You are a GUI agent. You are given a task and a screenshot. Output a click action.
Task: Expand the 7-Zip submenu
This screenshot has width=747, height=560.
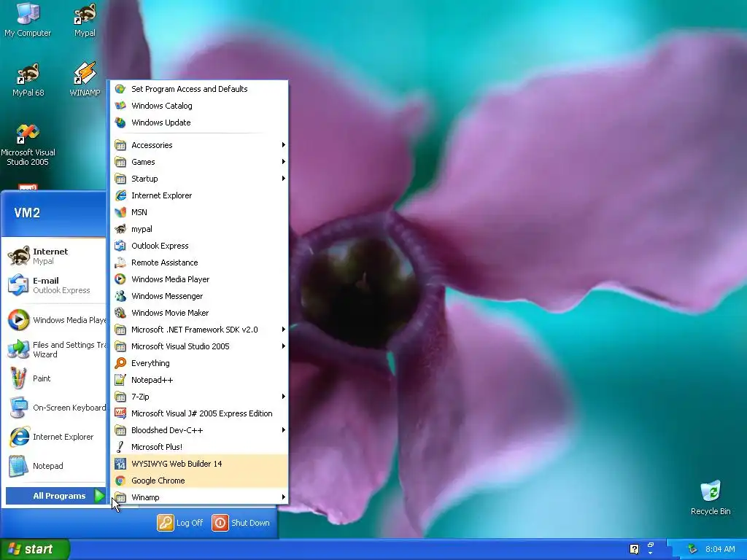199,397
